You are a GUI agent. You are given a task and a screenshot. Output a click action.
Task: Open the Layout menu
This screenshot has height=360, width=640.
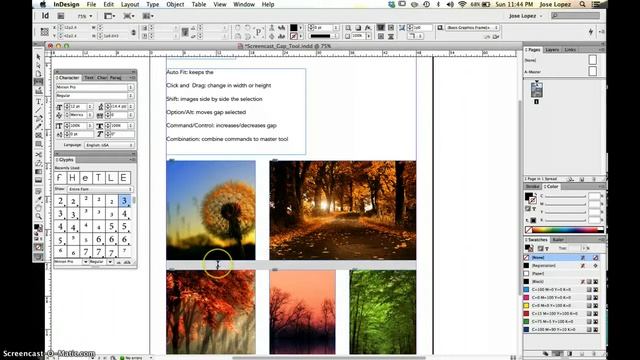(x=130, y=4)
